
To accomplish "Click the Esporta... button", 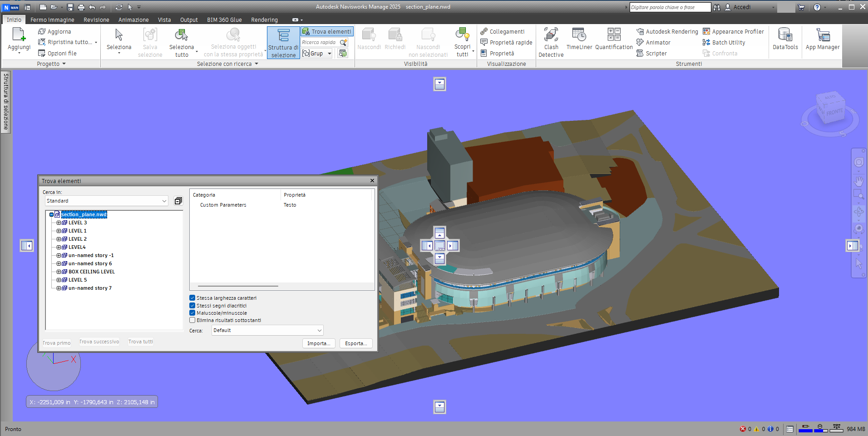I will click(356, 343).
